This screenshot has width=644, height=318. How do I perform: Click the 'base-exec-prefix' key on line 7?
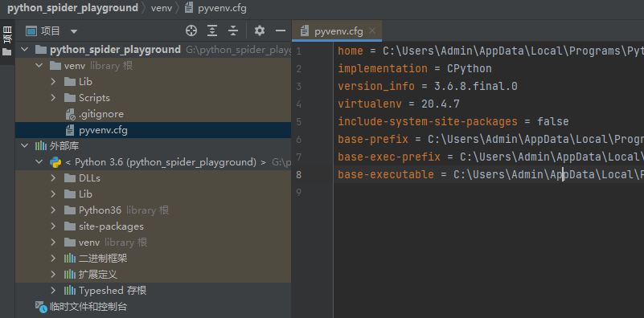click(x=389, y=157)
